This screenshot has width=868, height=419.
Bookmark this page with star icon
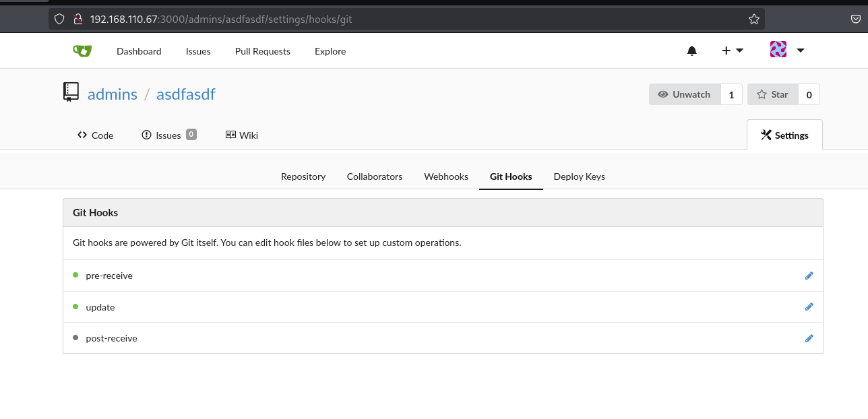coord(754,20)
